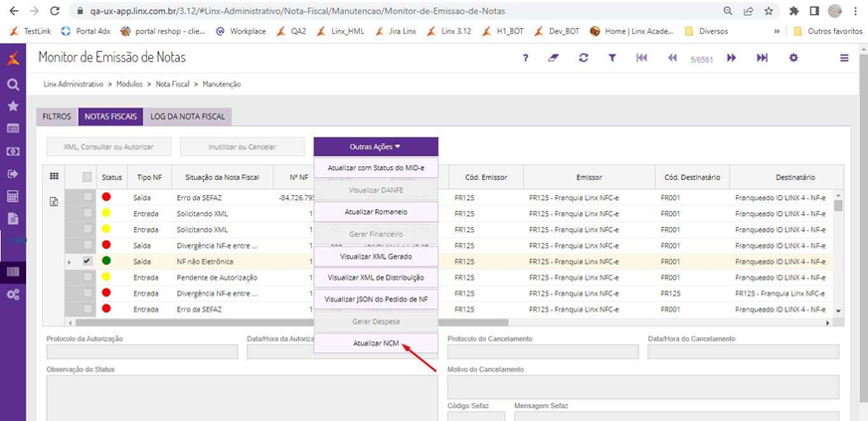Open the hamburger menu at top right
This screenshot has width=868, height=421.
844,58
